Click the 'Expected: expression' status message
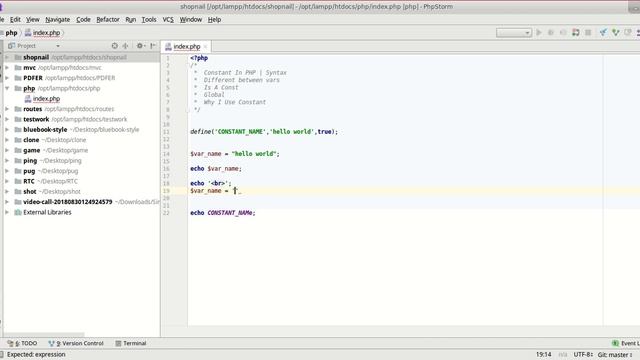This screenshot has height=360, width=640. click(x=36, y=355)
